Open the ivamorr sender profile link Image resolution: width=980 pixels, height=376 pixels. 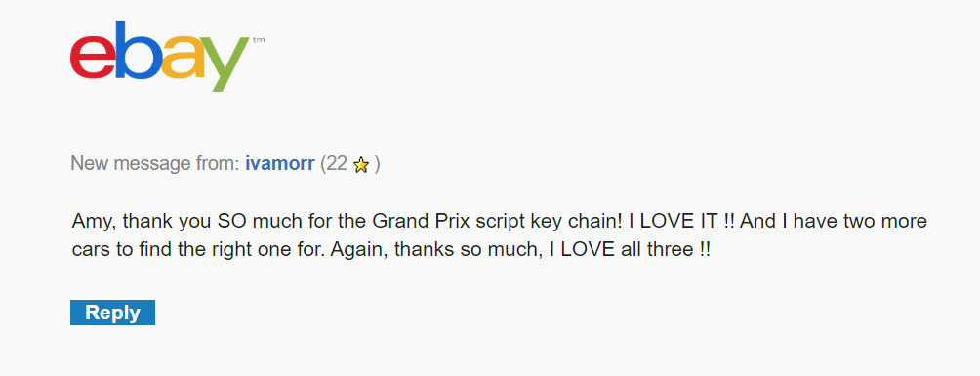pyautogui.click(x=280, y=164)
